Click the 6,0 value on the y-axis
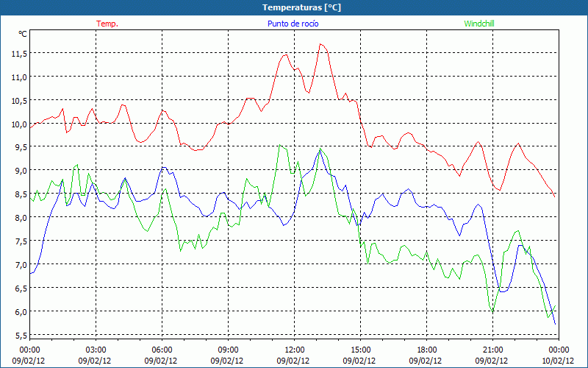Screen dimensions: 588x368 coord(21,311)
